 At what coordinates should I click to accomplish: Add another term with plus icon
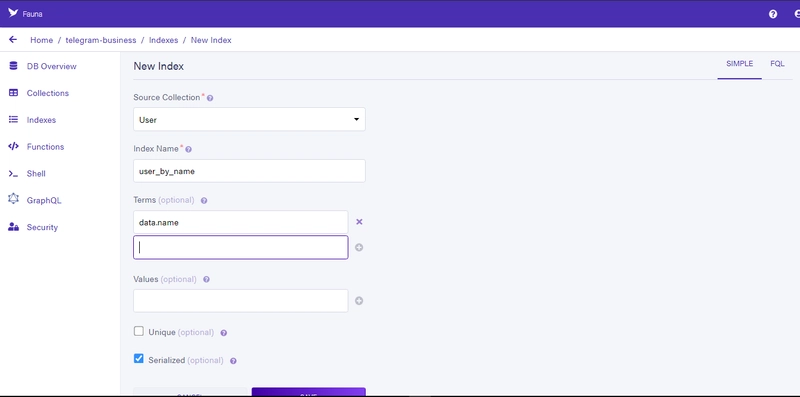tap(359, 247)
